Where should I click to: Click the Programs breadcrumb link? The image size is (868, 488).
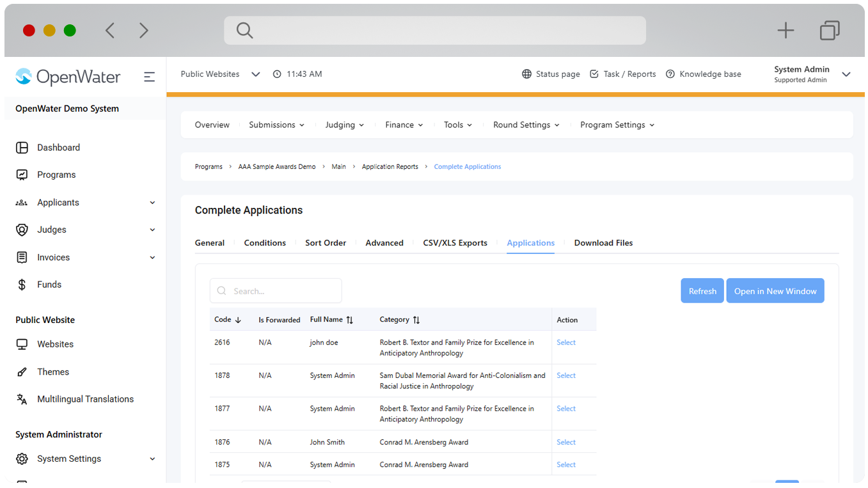[209, 167]
